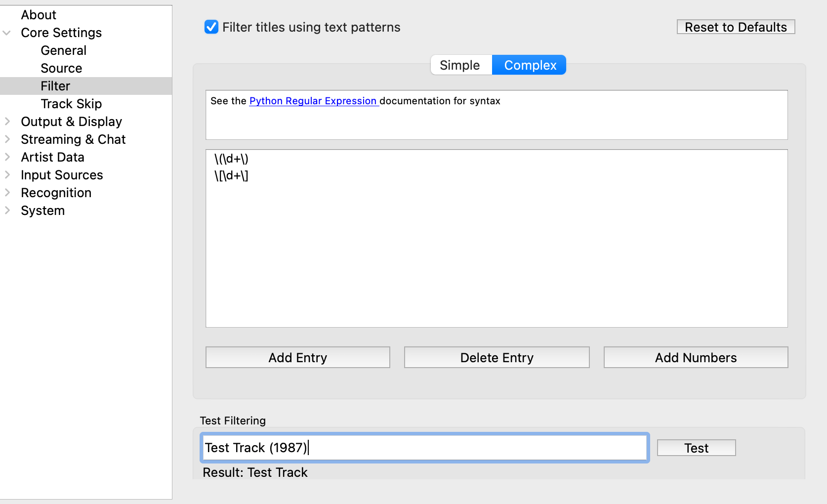Click the Add Numbers button
Image resolution: width=827 pixels, height=504 pixels.
[695, 357]
